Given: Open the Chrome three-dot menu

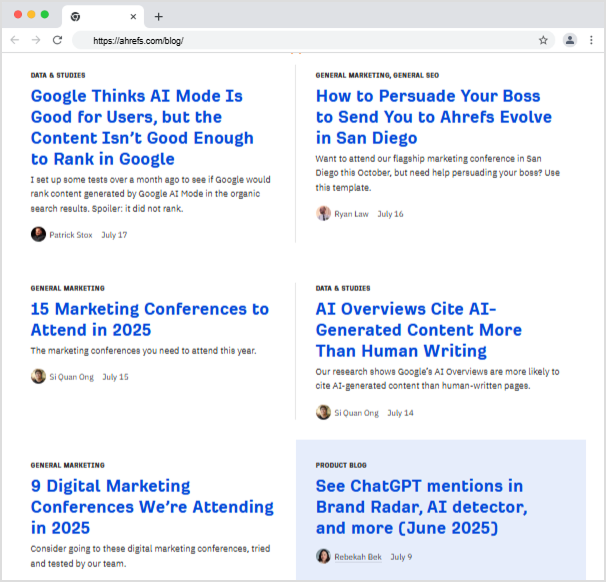Looking at the screenshot, I should pos(591,40).
